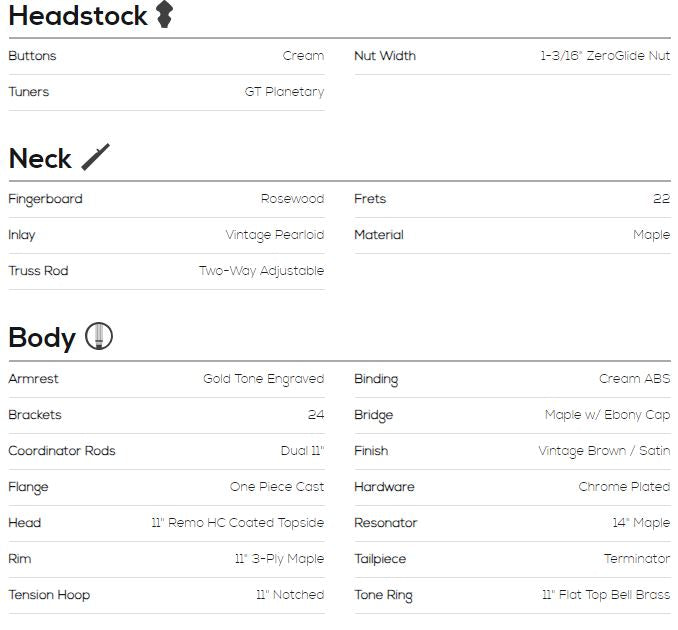Click the Tailpiece value Terminator

pyautogui.click(x=637, y=559)
